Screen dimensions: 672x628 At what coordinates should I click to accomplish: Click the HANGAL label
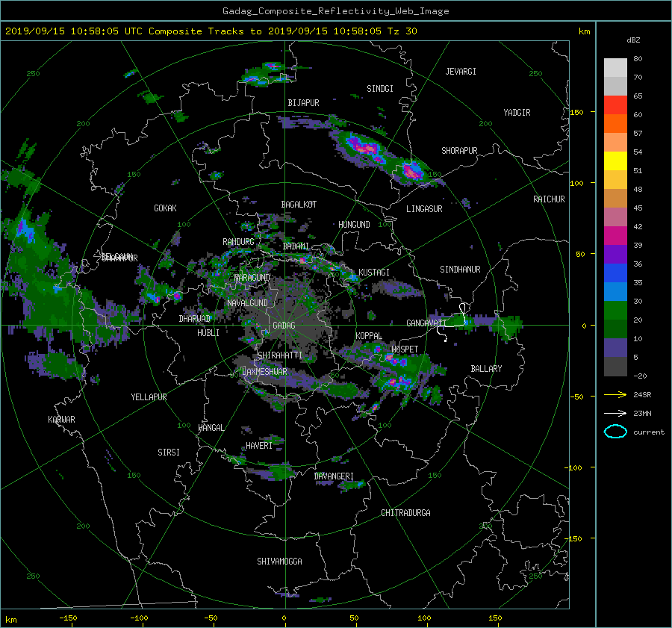pos(211,428)
